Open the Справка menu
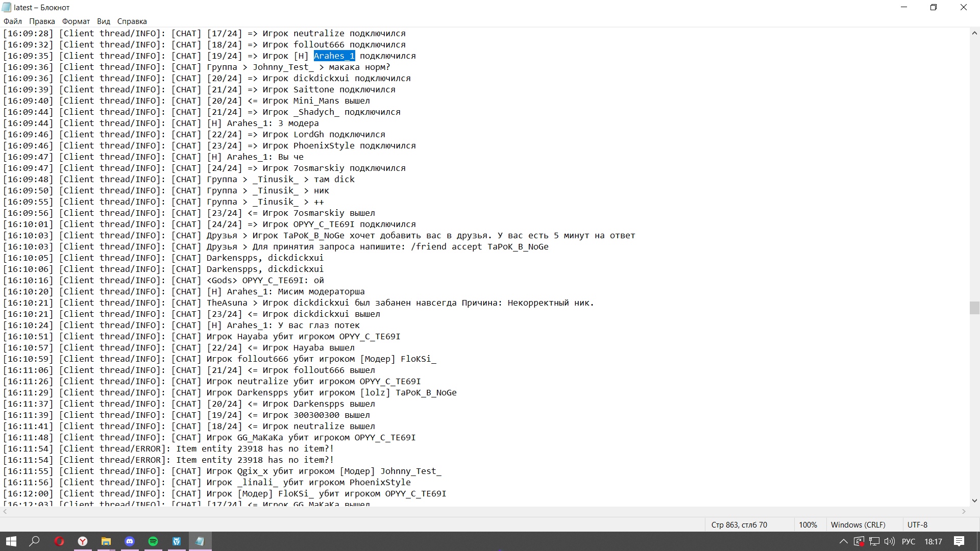980x551 pixels. pos(132,21)
